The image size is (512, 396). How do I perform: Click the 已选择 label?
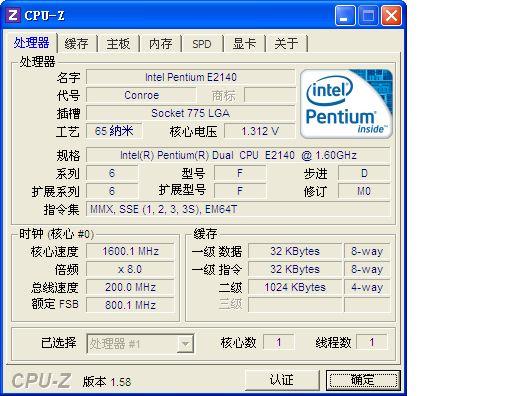(x=59, y=343)
